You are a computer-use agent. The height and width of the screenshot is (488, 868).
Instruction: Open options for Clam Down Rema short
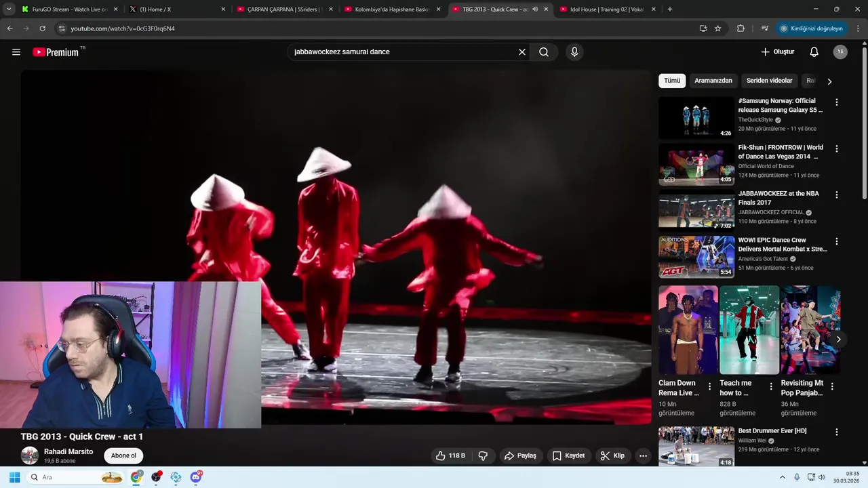[x=709, y=386]
